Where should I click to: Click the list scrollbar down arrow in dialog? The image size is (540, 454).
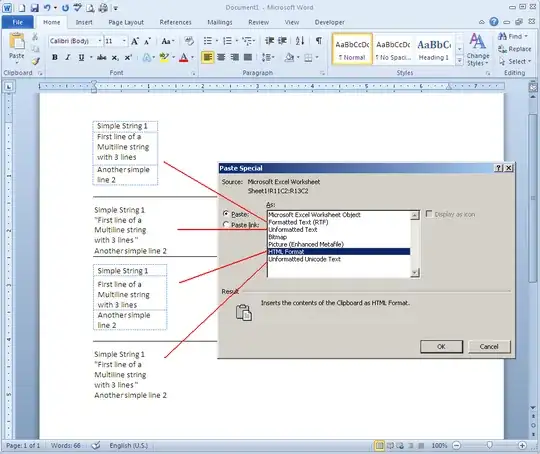tap(415, 272)
